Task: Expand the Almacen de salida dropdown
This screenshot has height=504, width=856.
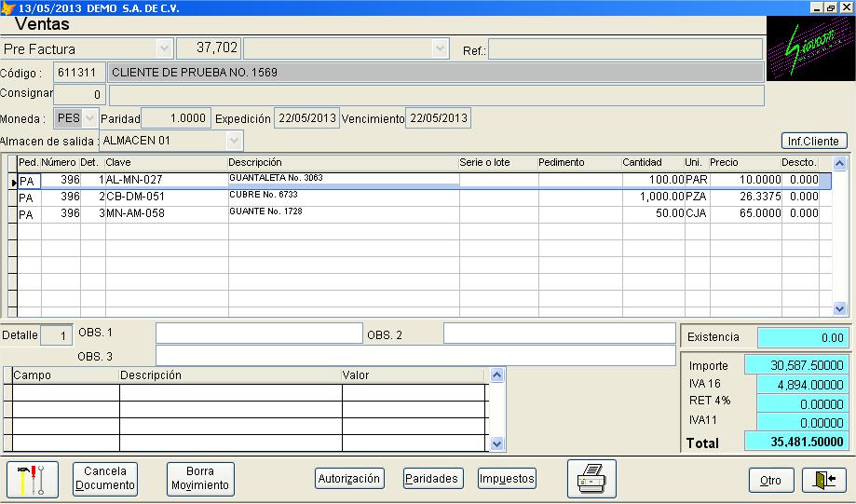Action: (234, 141)
